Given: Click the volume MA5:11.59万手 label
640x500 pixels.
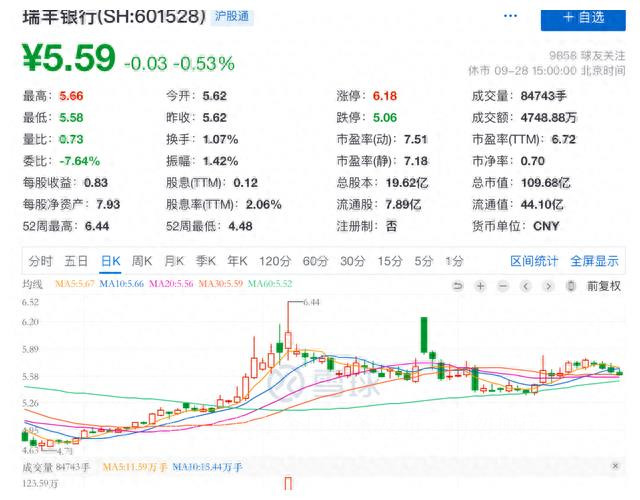Looking at the screenshot, I should [135, 467].
